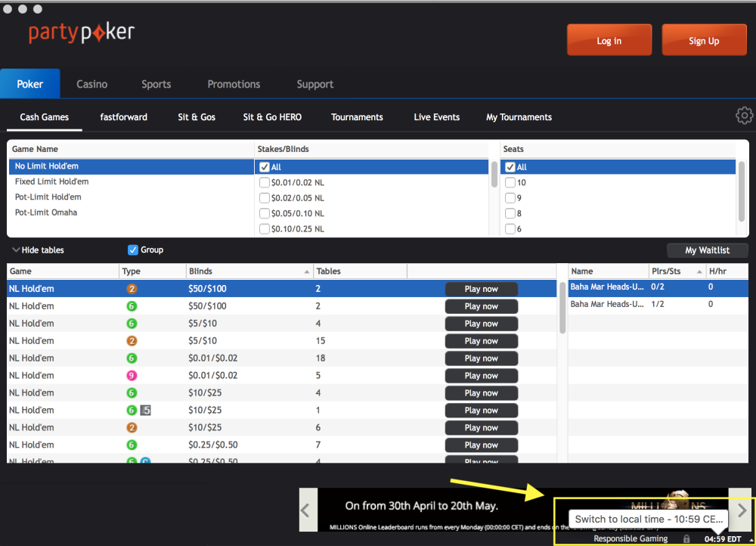Screen dimensions: 756x546
Task: Click the Log in button
Action: click(x=609, y=40)
